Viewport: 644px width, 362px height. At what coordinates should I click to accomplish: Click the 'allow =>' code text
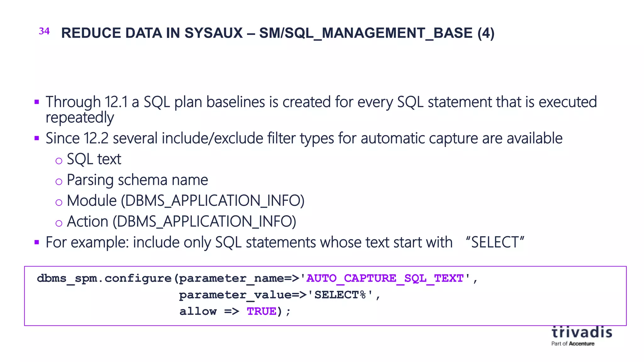[x=209, y=311]
